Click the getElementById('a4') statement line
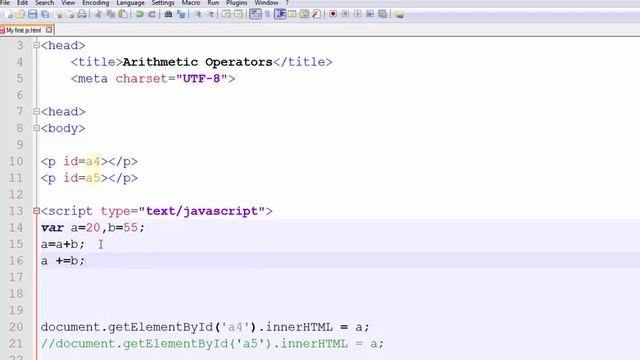Screen dimensions: 640x360 (205, 327)
